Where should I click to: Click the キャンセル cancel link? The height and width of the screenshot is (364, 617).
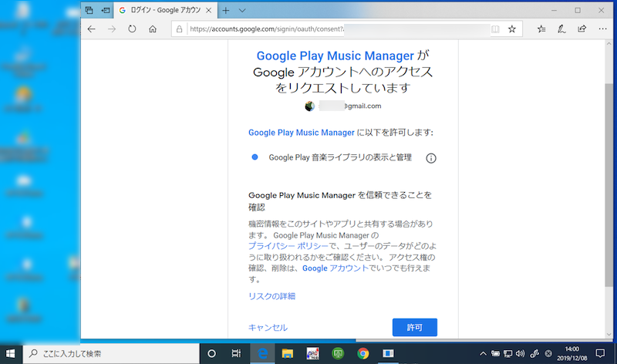[x=268, y=328]
